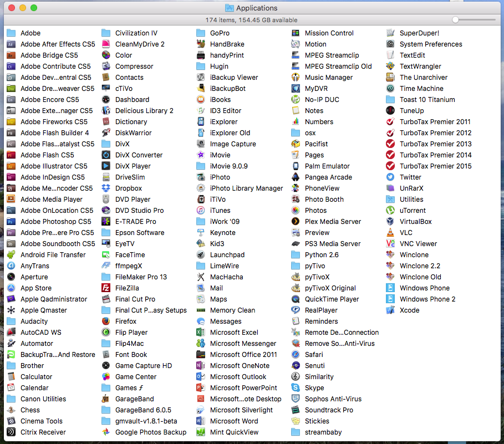Select the Xcode icon
The image size is (504, 444).
[390, 310]
